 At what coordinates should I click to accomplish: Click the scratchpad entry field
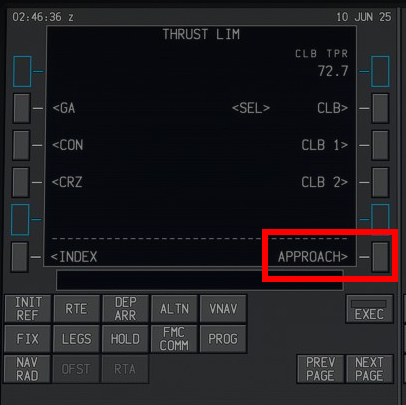200,280
